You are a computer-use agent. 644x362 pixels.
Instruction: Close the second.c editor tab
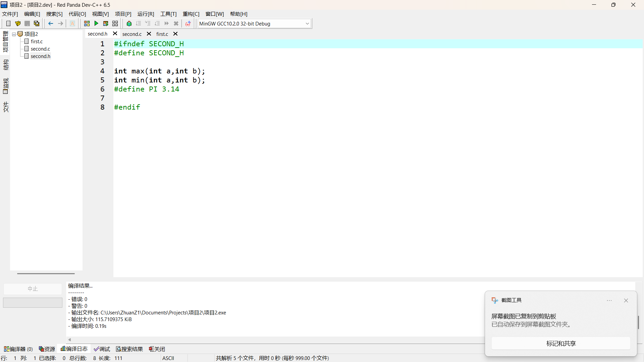pyautogui.click(x=149, y=34)
